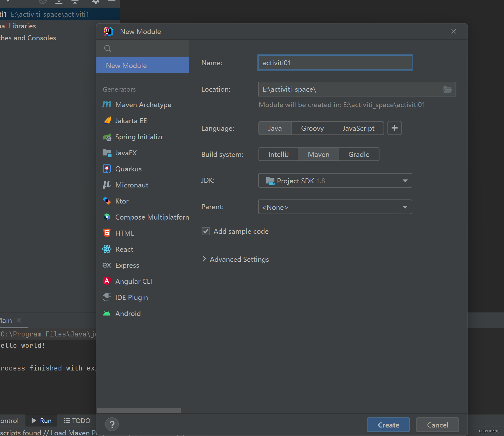Image resolution: width=504 pixels, height=436 pixels.
Task: Close the New Module dialog
Action: [x=454, y=31]
